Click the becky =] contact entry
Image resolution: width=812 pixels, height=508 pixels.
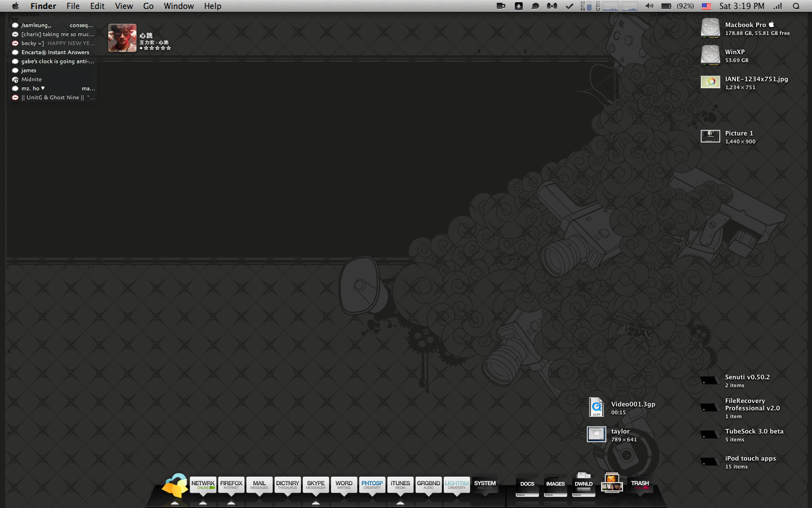(x=54, y=43)
